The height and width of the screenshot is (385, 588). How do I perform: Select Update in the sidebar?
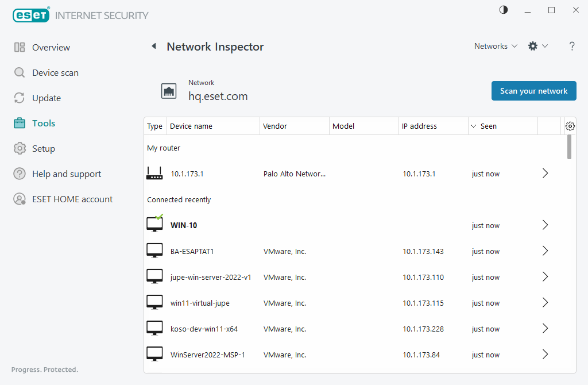tap(47, 98)
